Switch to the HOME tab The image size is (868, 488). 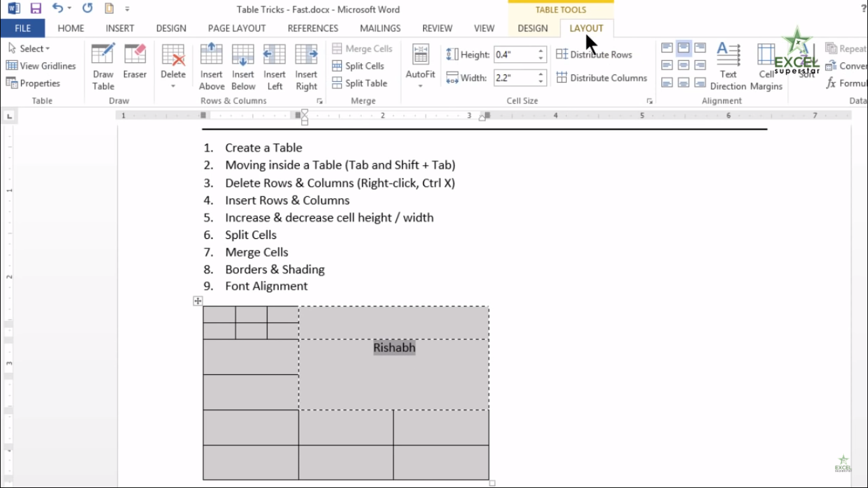[71, 28]
